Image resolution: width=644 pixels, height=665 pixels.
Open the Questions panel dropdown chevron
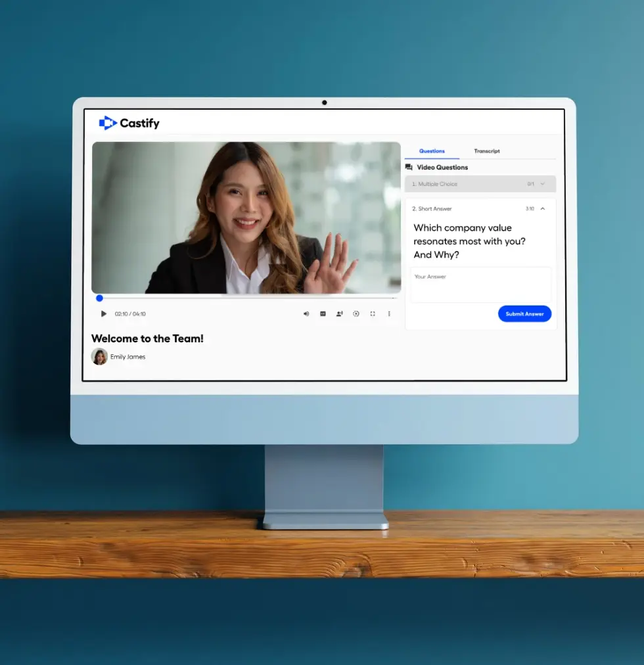tap(543, 183)
